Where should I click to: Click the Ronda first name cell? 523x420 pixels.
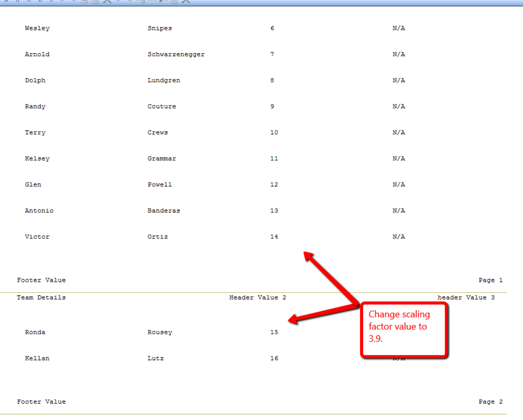[35, 332]
